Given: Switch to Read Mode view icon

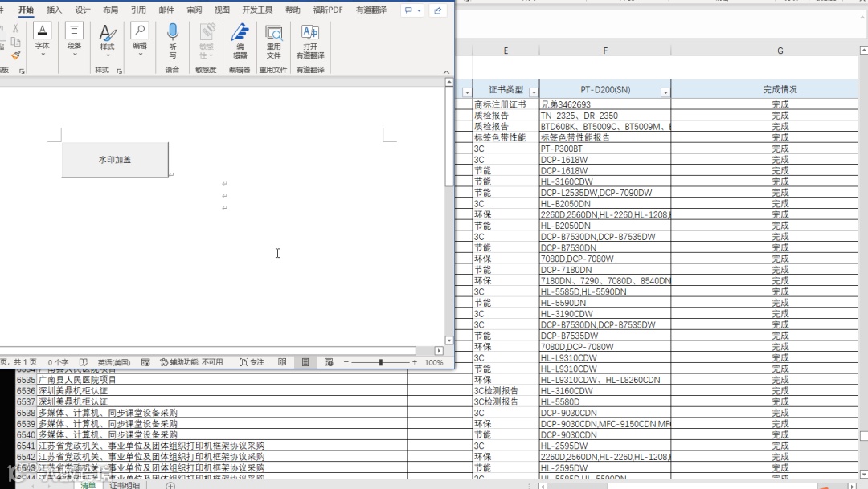Looking at the screenshot, I should [x=282, y=362].
